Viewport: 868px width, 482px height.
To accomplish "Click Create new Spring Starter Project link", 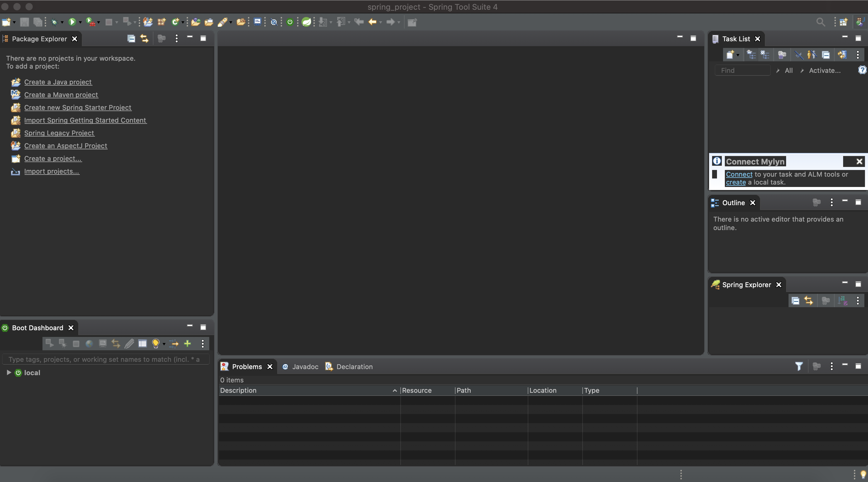I will (x=78, y=107).
